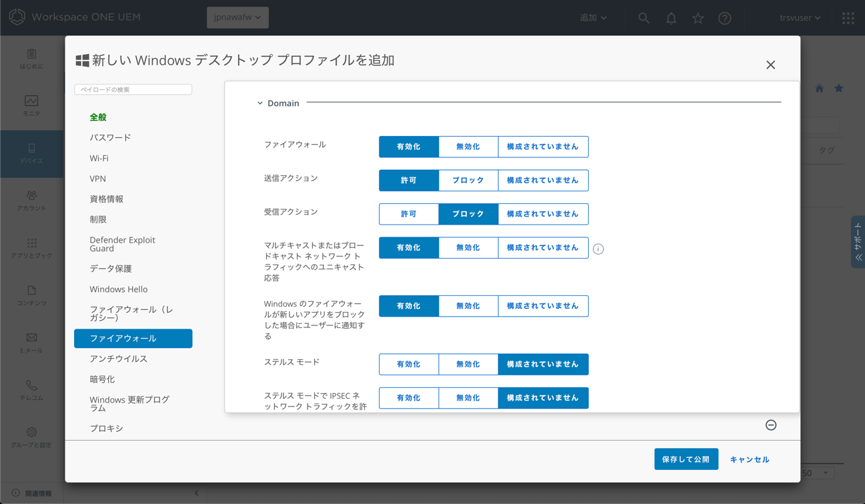Screen dimensions: 865x504
Task: Open Eメール sidebar section
Action: pos(31,343)
